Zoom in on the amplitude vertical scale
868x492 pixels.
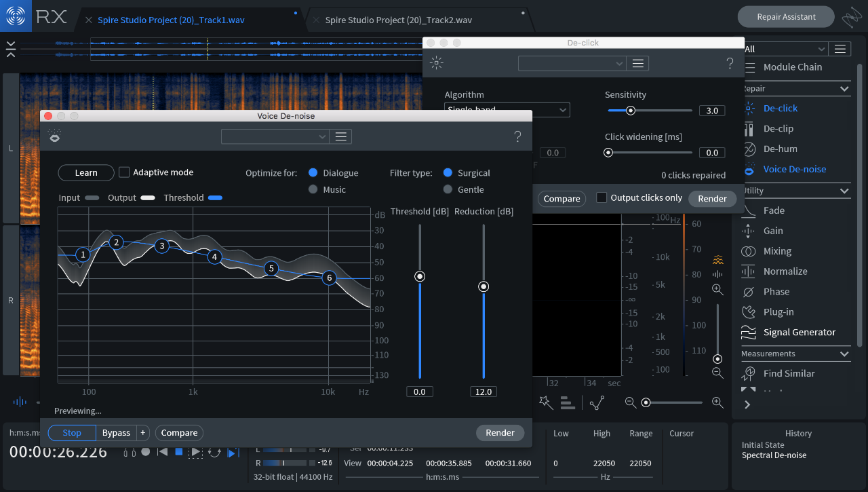tap(717, 290)
